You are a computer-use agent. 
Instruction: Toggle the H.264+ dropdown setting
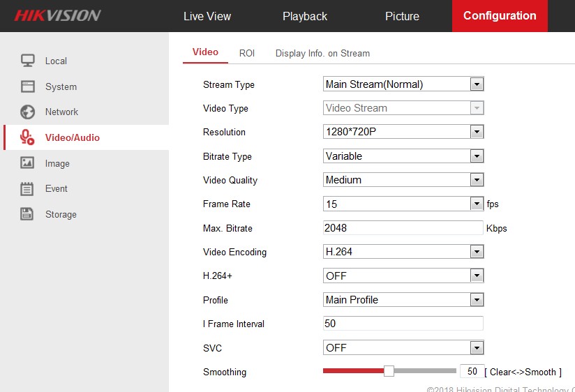403,276
